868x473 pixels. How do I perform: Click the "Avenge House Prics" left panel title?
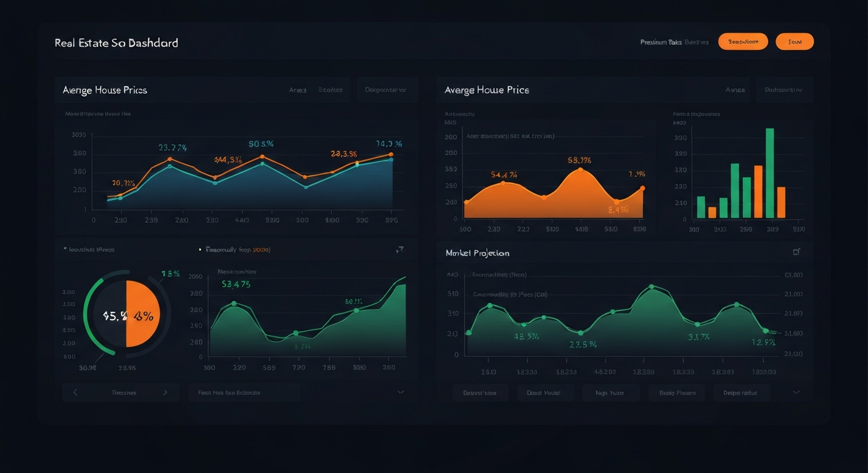tap(105, 90)
